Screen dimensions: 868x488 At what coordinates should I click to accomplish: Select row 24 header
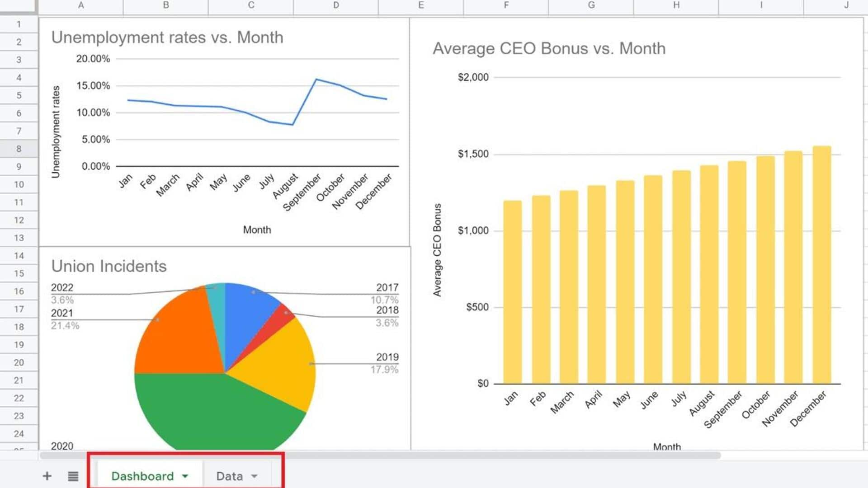[19, 434]
